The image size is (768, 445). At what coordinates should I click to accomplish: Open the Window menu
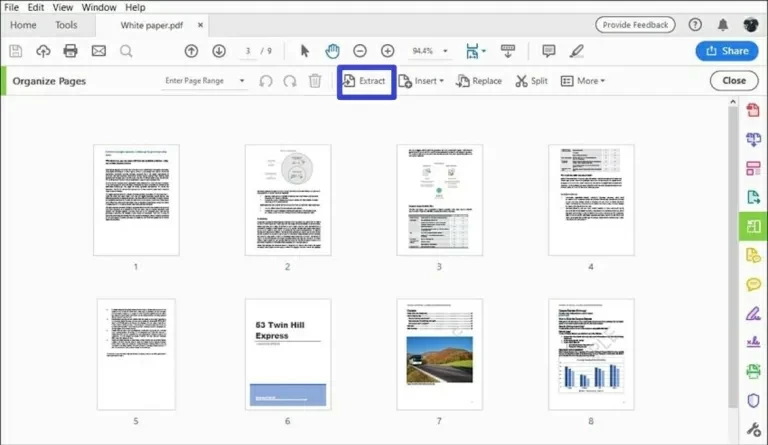click(99, 7)
